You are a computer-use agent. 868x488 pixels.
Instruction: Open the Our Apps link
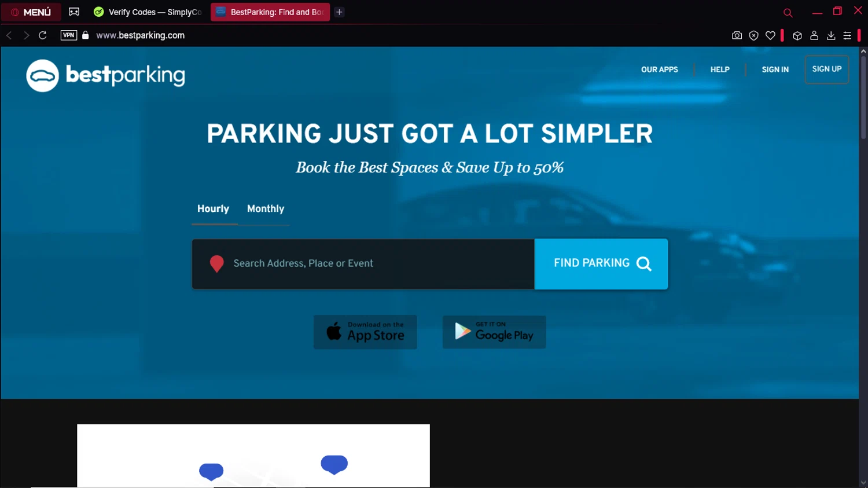click(x=659, y=69)
